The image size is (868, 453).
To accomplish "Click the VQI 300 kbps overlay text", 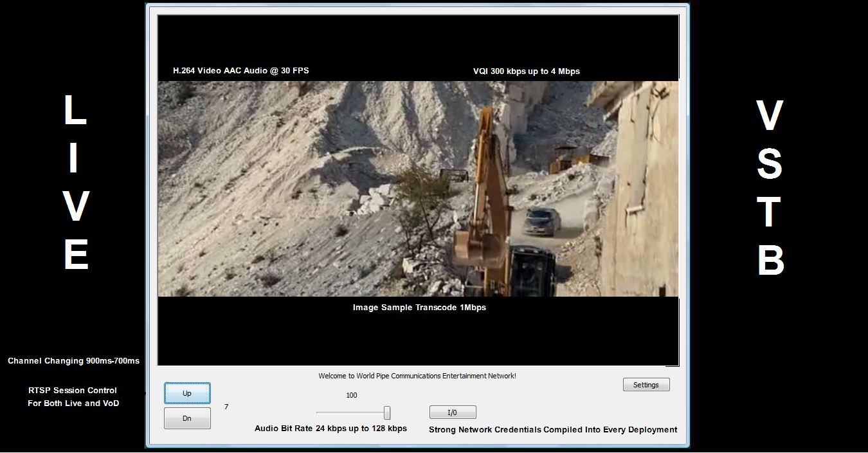I will point(526,71).
